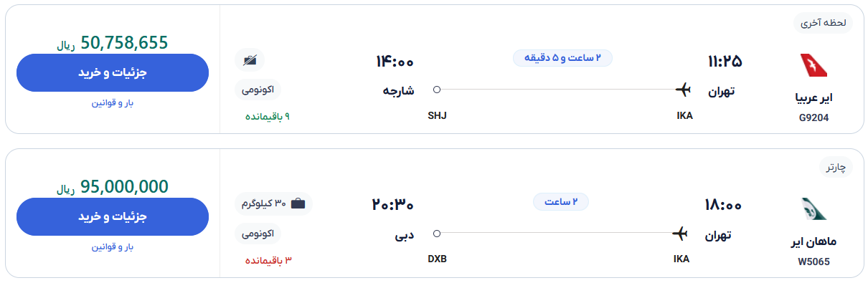The height and width of the screenshot is (283, 868).
Task: Click the Sharjah destination circle marker
Action: 437,90
